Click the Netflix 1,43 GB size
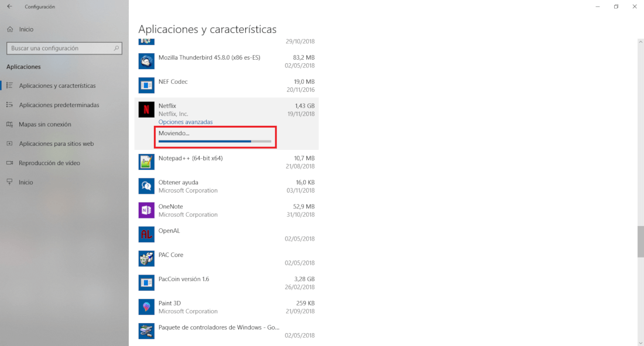 (305, 105)
